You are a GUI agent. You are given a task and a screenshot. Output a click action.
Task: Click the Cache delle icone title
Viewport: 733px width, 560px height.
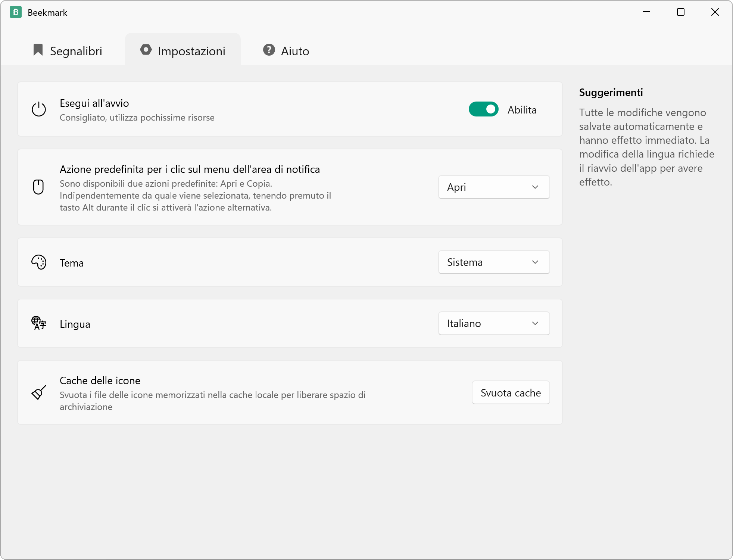(100, 380)
